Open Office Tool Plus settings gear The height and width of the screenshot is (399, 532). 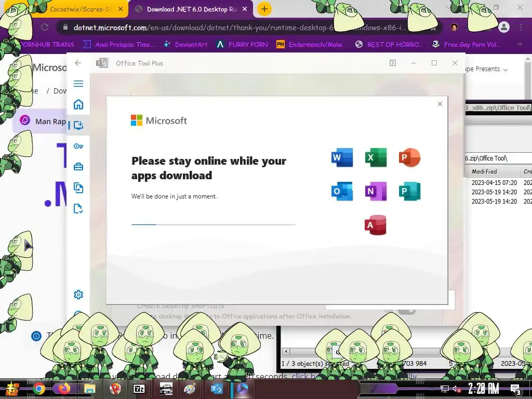[x=78, y=295]
